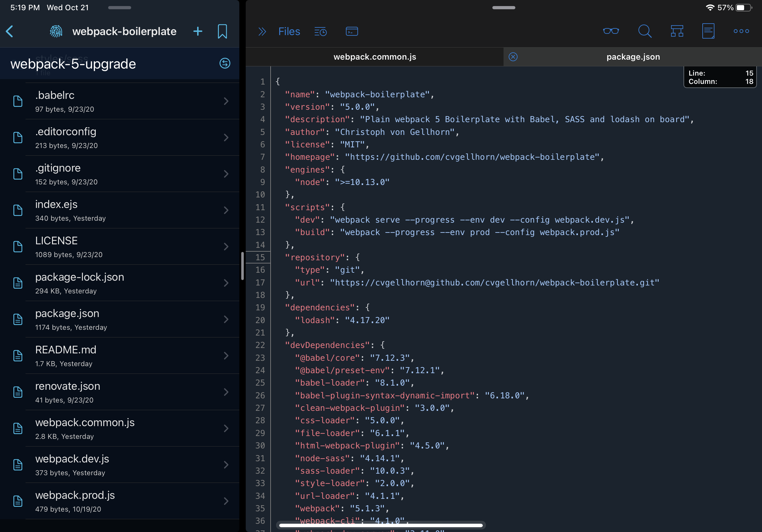Tap the fingerprint icon beside webpack-boilerplate
This screenshot has width=762, height=532.
56,32
